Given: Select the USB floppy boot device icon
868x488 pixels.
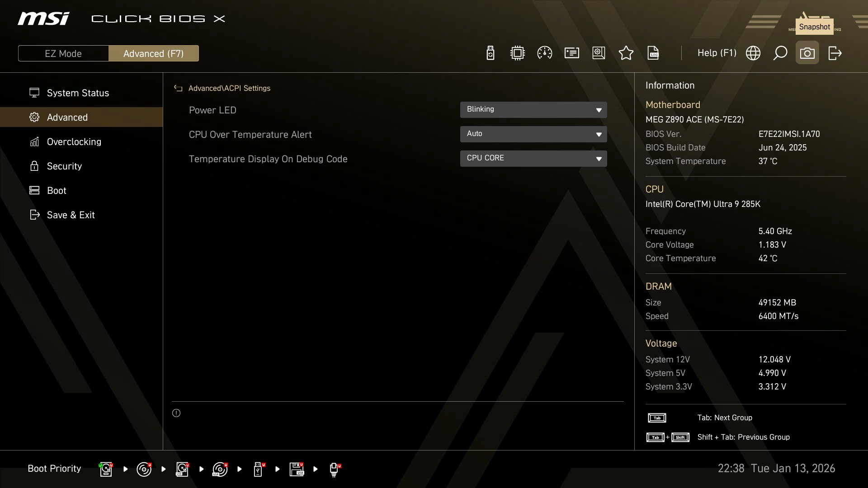Looking at the screenshot, I should 297,469.
